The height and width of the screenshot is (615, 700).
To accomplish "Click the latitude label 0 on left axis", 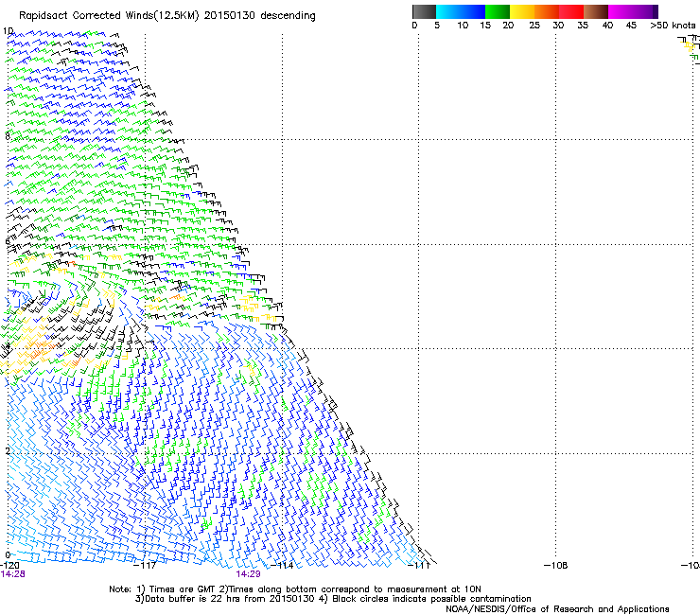I will pyautogui.click(x=8, y=555).
